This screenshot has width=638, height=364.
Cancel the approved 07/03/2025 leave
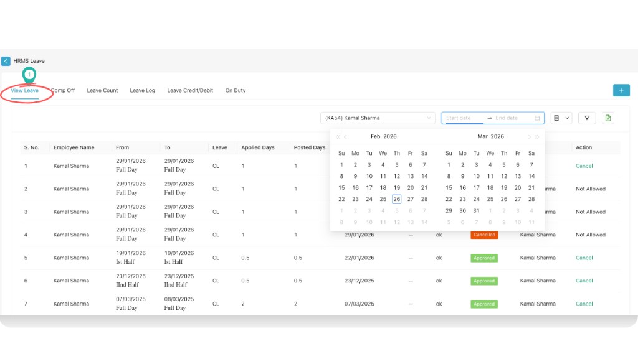coord(584,304)
